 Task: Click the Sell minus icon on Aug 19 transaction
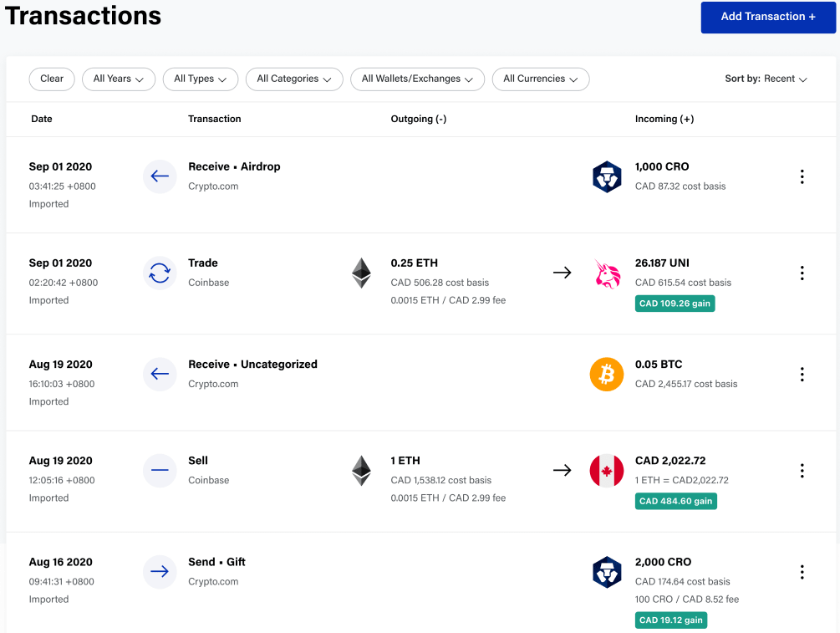pos(160,470)
